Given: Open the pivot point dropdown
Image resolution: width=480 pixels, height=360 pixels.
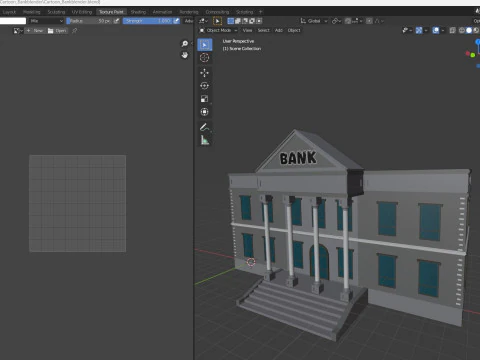Looking at the screenshot, I should 337,21.
